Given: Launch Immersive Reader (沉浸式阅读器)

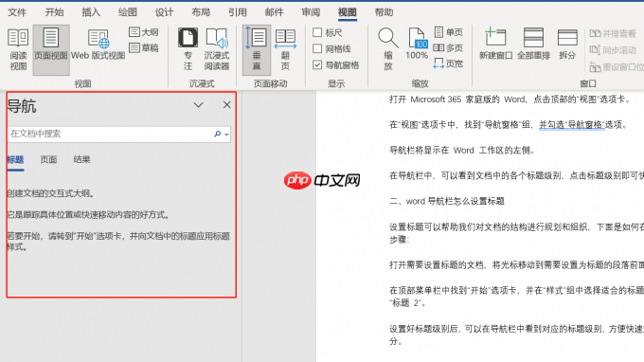Looking at the screenshot, I should pyautogui.click(x=217, y=49).
